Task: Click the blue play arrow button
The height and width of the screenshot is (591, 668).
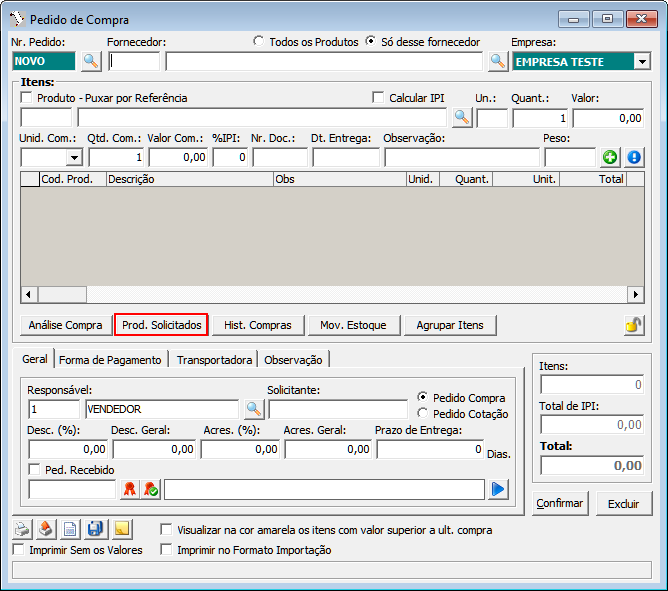Action: tap(498, 489)
